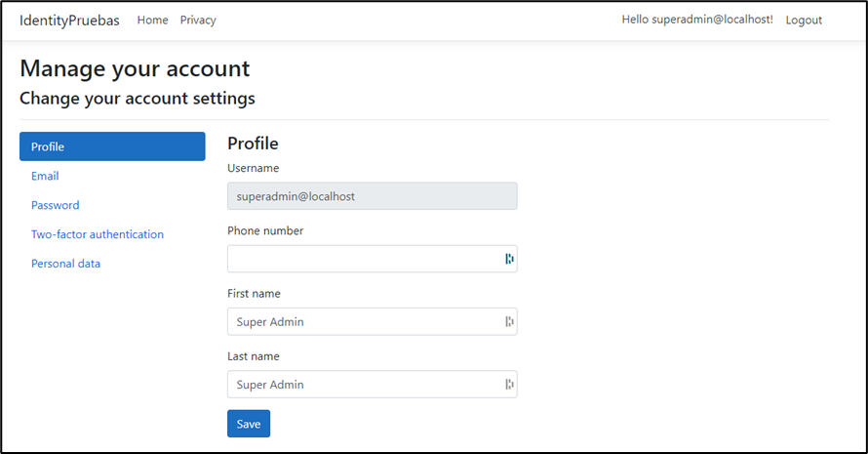Open the Privacy page
Image resolution: width=868 pixels, height=454 pixels.
pos(198,21)
